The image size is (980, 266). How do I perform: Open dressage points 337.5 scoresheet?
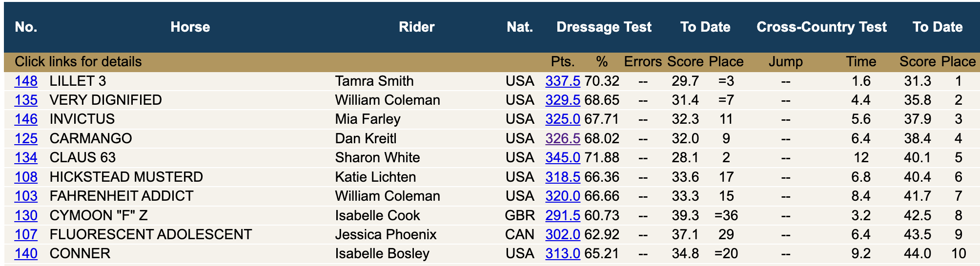pos(563,81)
